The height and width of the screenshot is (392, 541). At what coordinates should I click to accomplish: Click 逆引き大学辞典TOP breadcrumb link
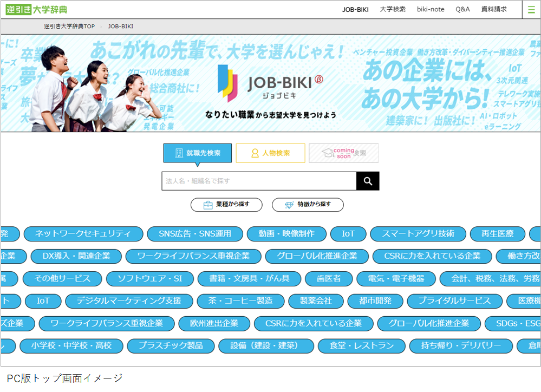69,26
